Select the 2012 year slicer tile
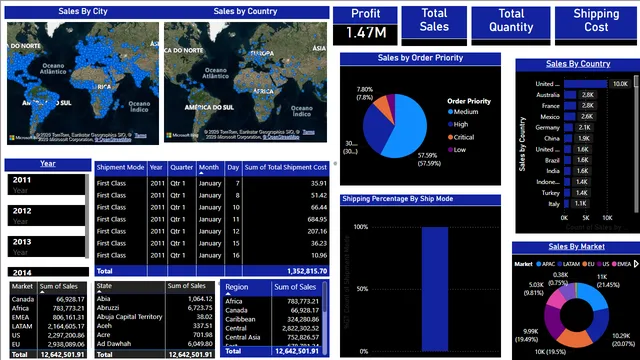The width and height of the screenshot is (640, 360). [x=46, y=216]
